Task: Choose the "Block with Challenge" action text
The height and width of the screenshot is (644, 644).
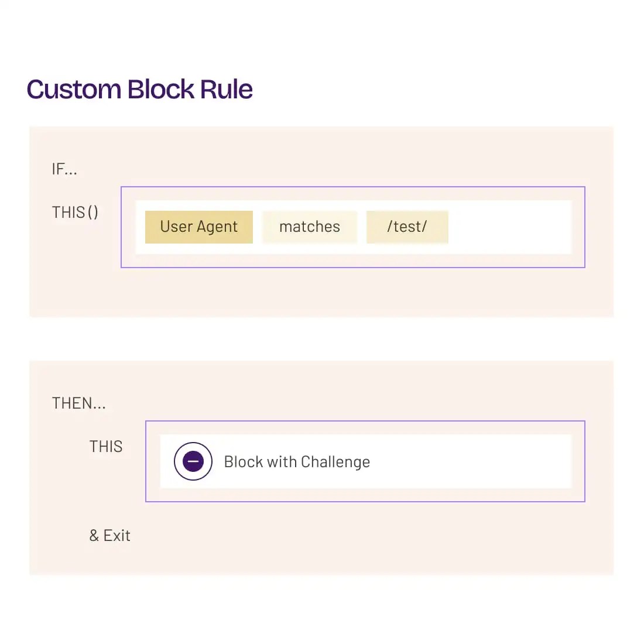Action: 297,462
